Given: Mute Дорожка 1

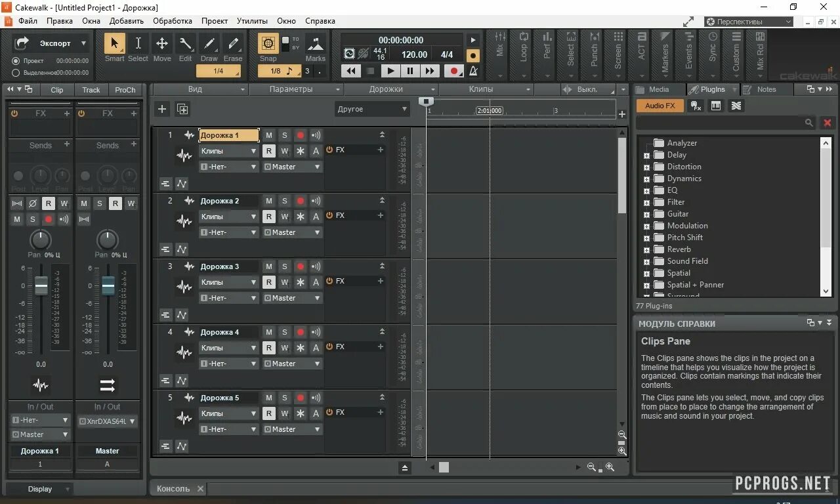Looking at the screenshot, I should pyautogui.click(x=268, y=135).
